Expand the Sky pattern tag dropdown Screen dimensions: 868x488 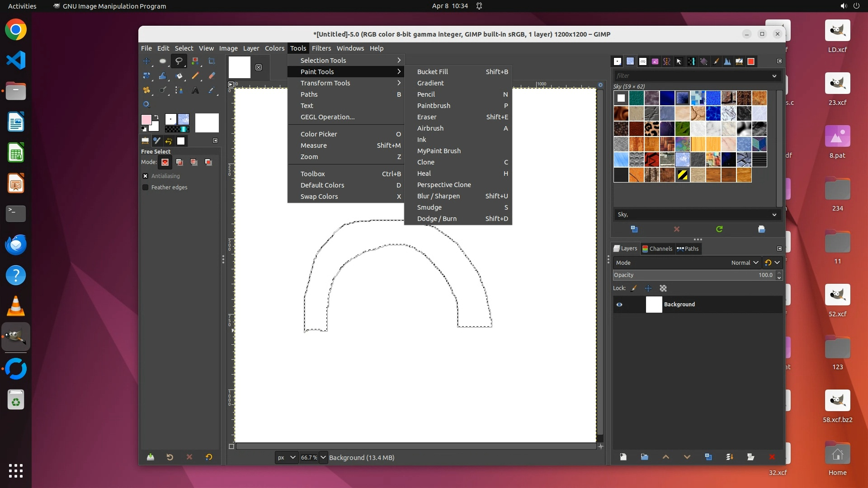774,215
